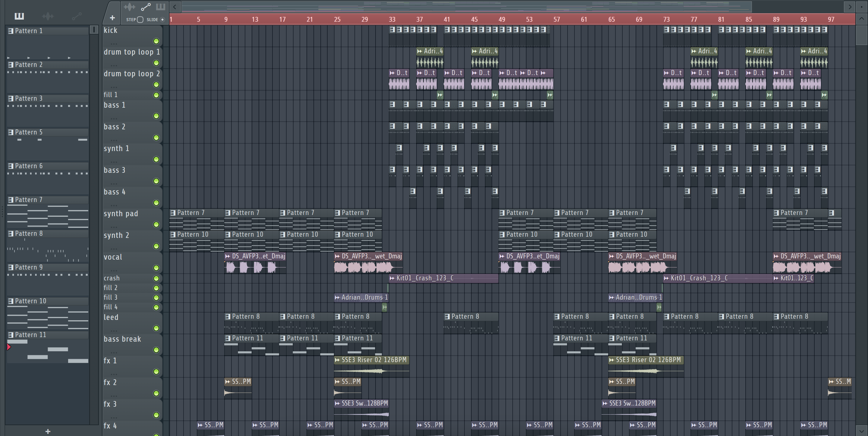Click the vertical track scrollbar thumb
The width and height of the screenshot is (868, 436).
(862, 35)
